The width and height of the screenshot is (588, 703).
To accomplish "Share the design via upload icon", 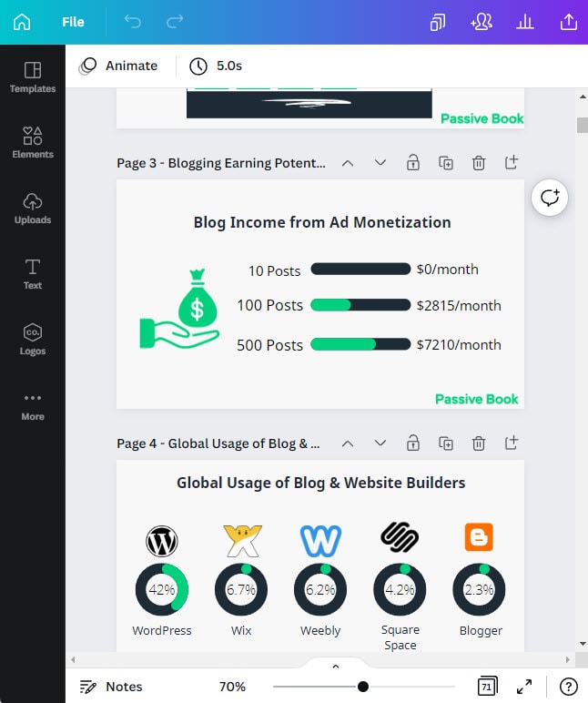I will point(569,22).
